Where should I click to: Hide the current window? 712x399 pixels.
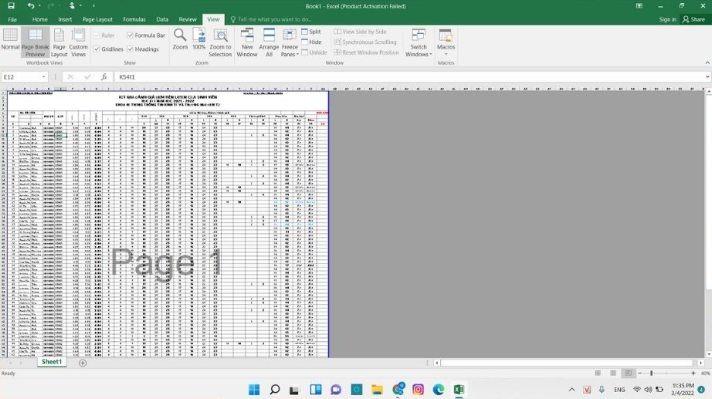click(x=311, y=42)
